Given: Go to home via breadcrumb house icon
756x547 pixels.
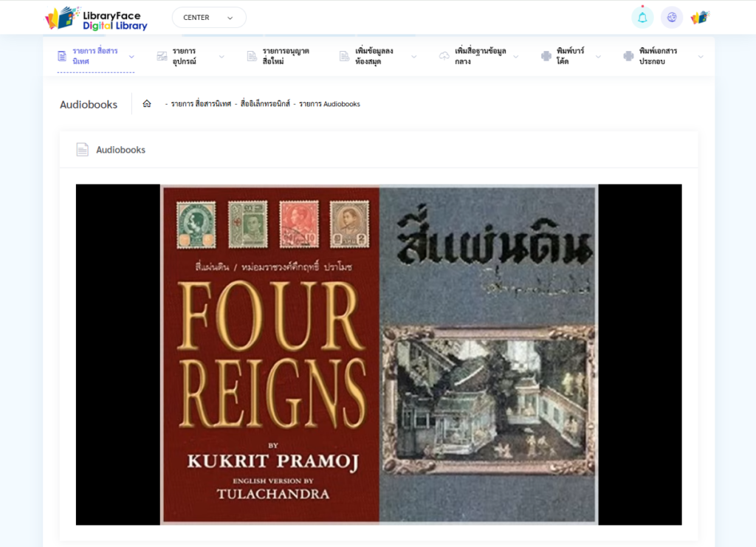Looking at the screenshot, I should point(147,104).
